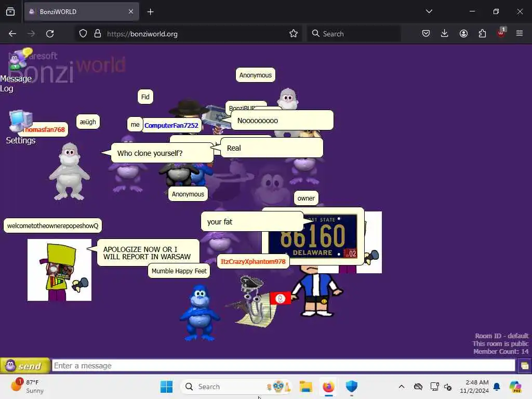Image resolution: width=532 pixels, height=399 pixels.
Task: Click the ComputerFan7252 name tag
Action: [171, 126]
